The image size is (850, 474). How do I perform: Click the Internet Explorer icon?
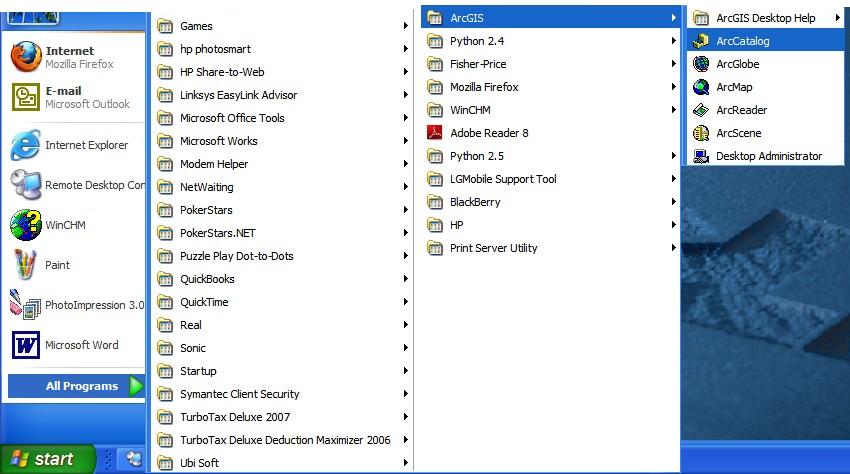25,145
